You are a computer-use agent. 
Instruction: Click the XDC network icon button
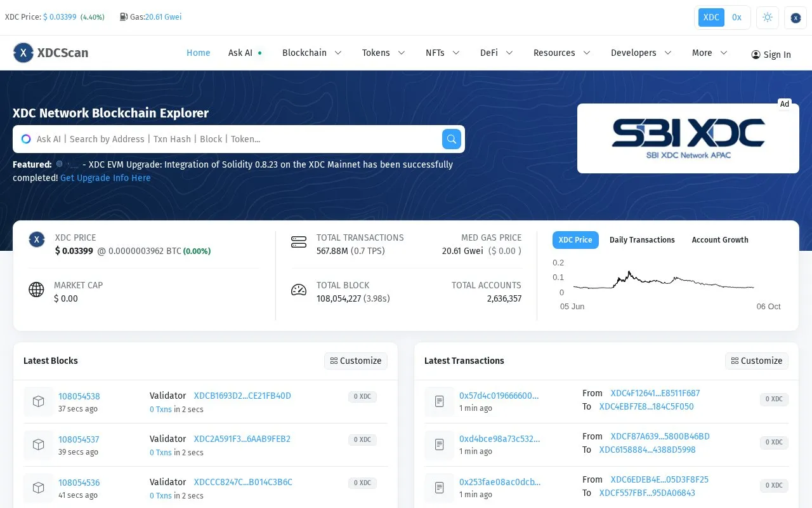coord(796,17)
